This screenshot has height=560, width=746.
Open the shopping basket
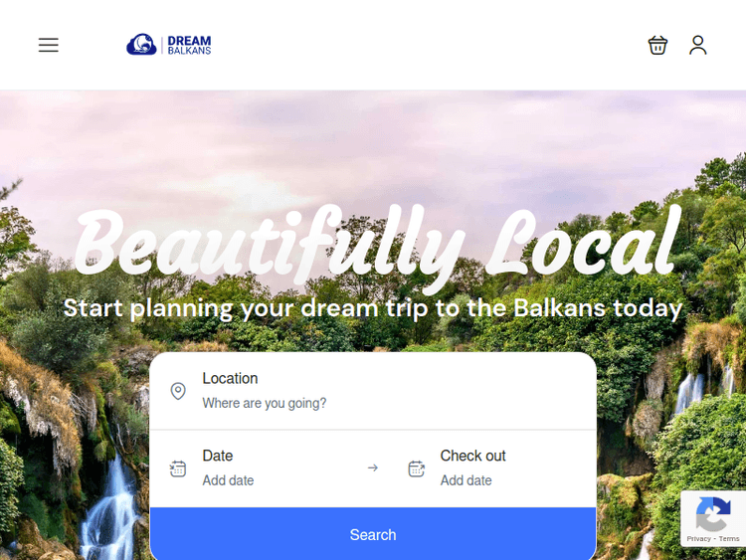click(x=657, y=45)
